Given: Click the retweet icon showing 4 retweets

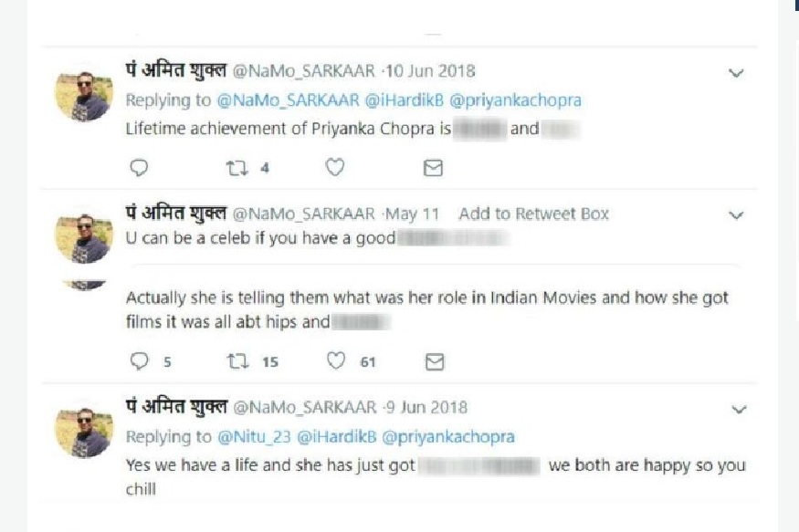Looking at the screenshot, I should [x=235, y=167].
